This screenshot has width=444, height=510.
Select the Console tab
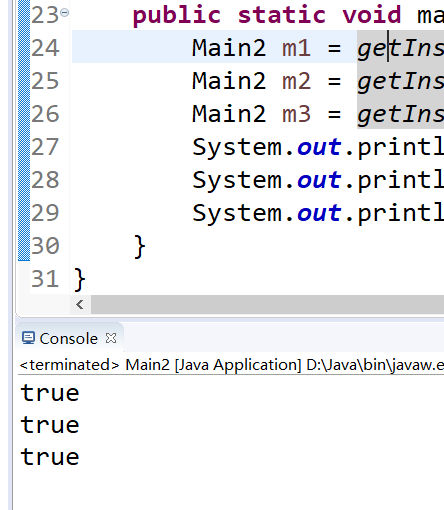coord(69,339)
